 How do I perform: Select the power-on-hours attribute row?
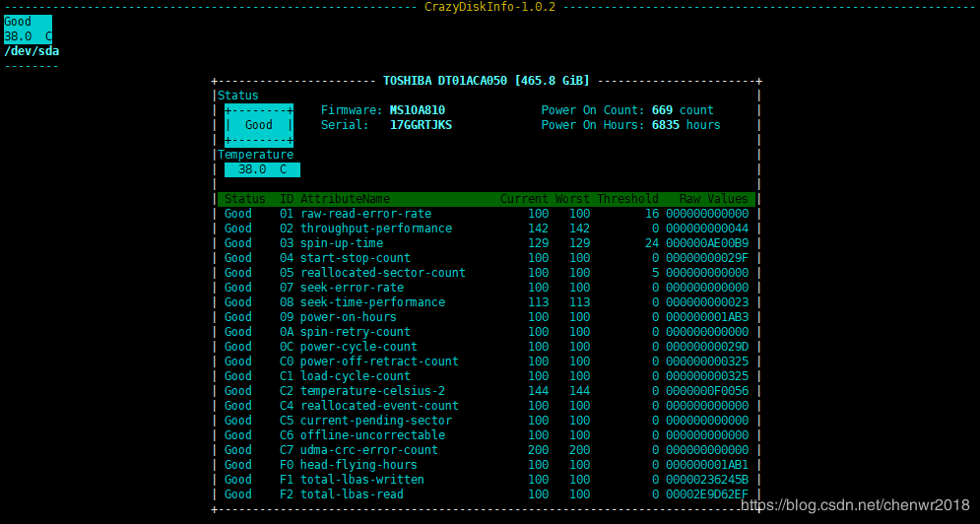[x=487, y=317]
